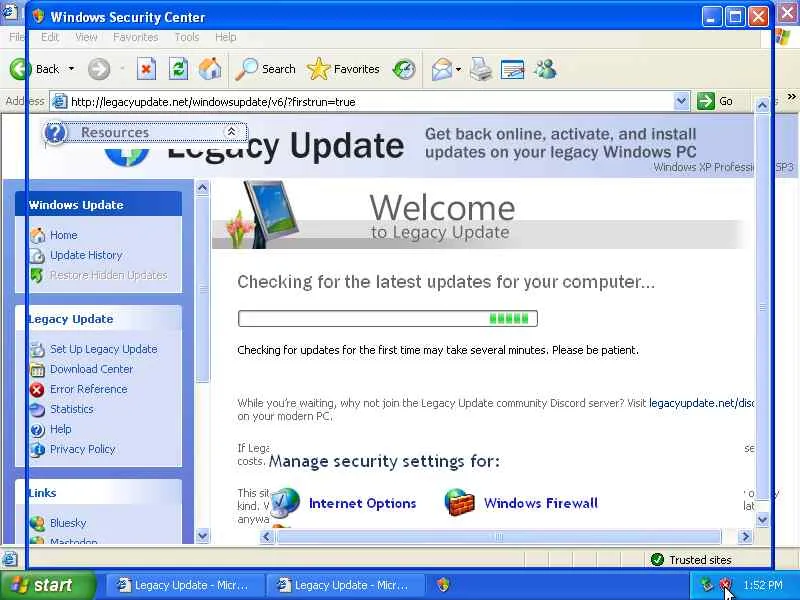Click the red security alert tray icon
This screenshot has height=600, width=800.
pos(726,585)
